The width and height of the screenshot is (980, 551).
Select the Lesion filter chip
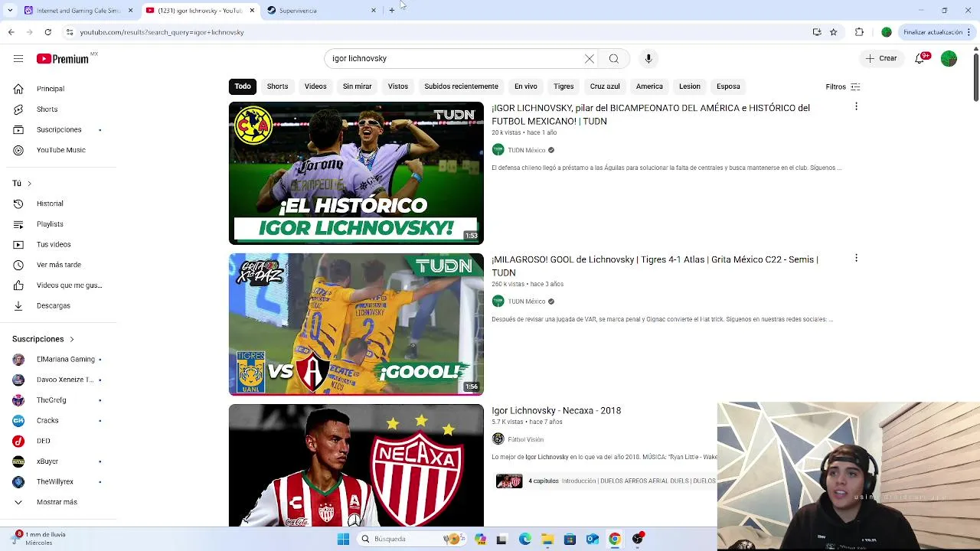[690, 86]
